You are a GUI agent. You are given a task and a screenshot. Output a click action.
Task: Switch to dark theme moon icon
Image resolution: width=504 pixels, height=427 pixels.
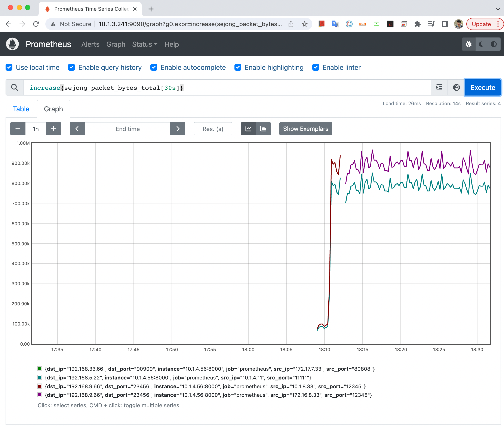point(481,44)
